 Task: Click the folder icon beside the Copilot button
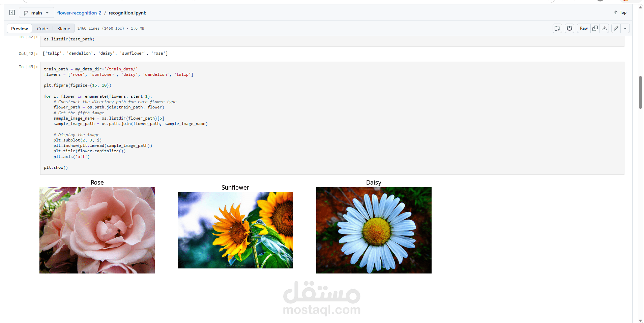pyautogui.click(x=557, y=28)
